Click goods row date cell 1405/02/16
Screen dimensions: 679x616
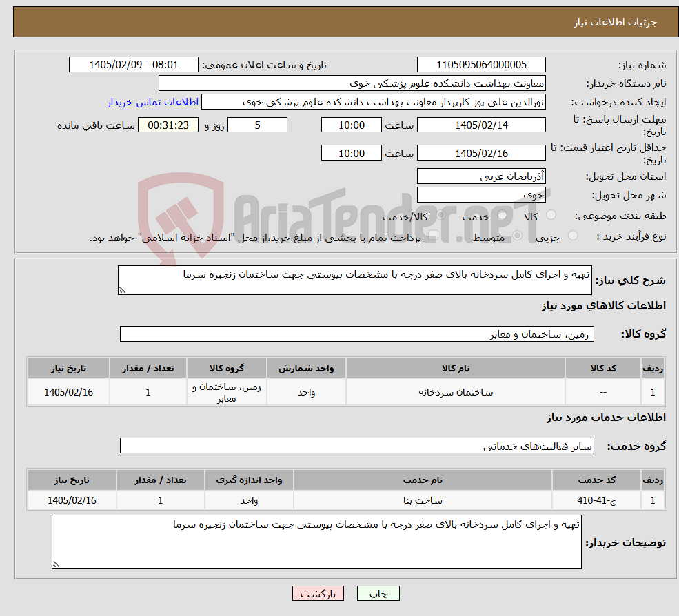click(x=68, y=392)
